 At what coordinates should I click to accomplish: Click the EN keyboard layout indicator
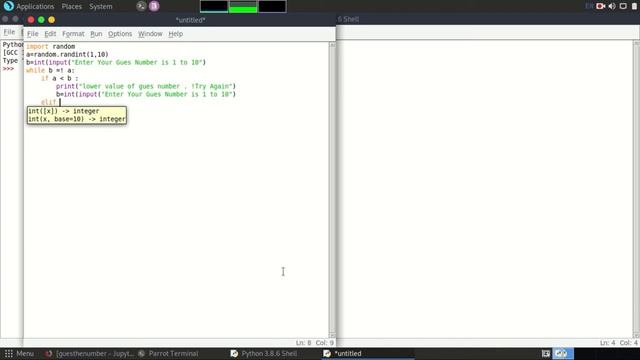589,6
